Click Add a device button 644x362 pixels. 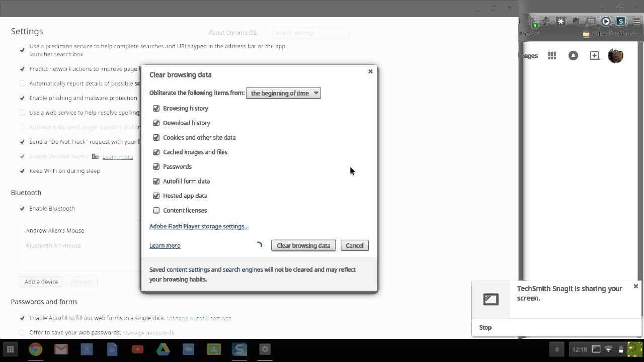click(41, 282)
